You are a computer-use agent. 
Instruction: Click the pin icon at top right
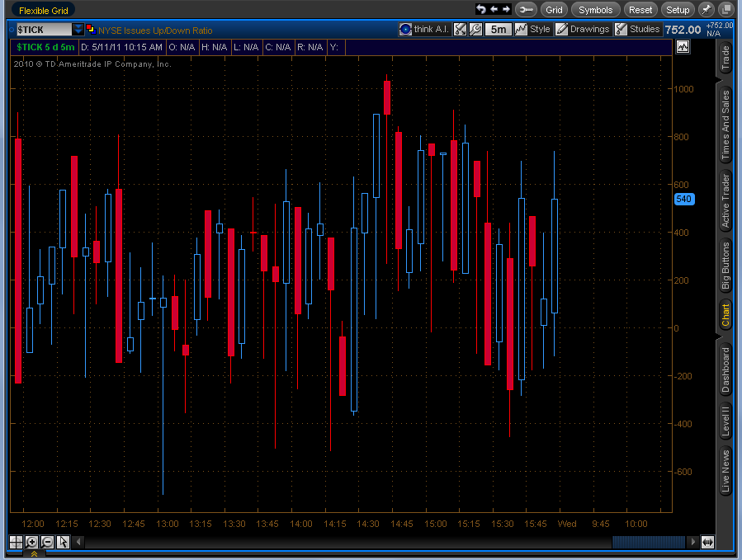706,9
